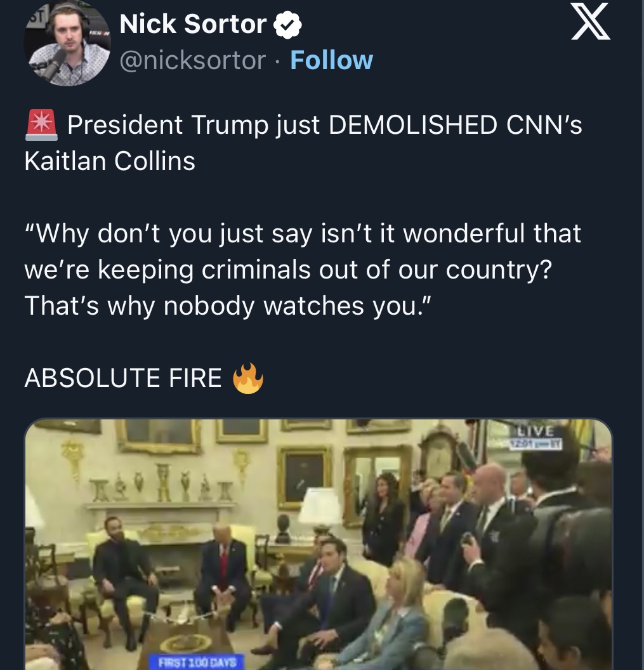Click the white lamp in the video
The height and width of the screenshot is (670, 644).
coord(320,506)
